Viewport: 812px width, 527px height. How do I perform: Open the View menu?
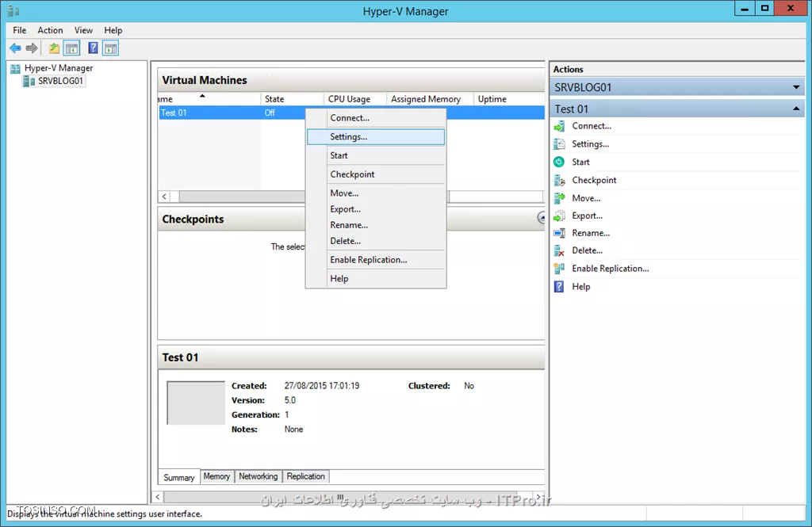tap(83, 31)
